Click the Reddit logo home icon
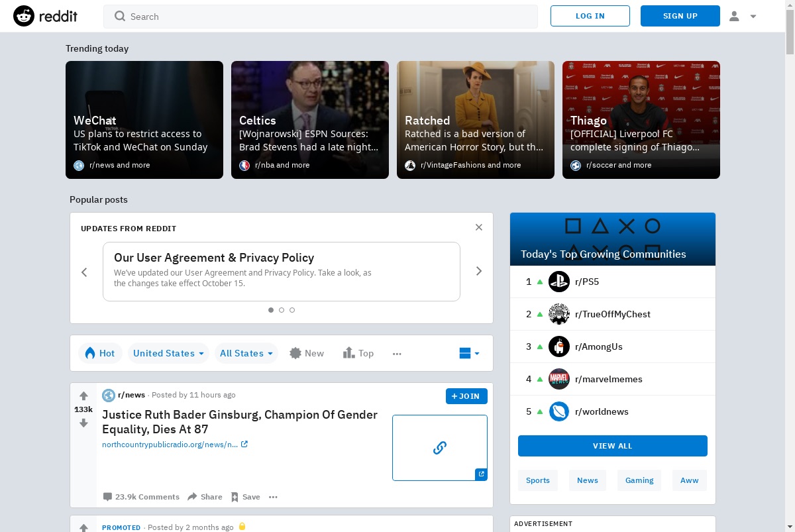This screenshot has height=532, width=795. (x=24, y=16)
